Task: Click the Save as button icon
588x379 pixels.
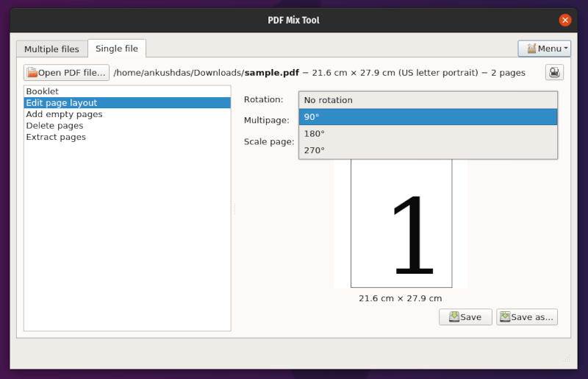Action: (505, 317)
